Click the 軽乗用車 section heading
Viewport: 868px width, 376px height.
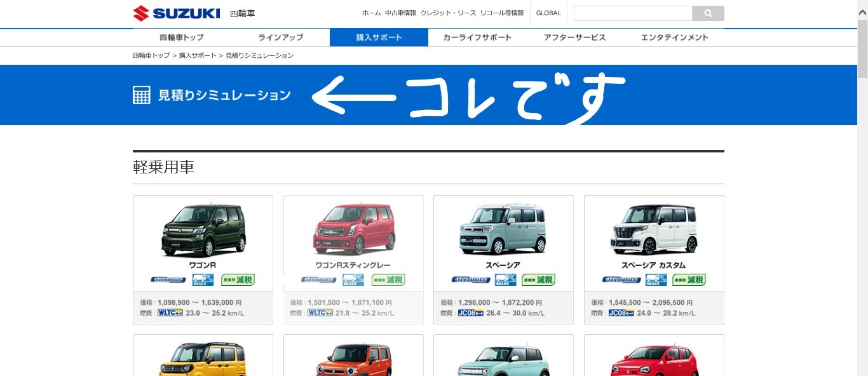point(163,167)
